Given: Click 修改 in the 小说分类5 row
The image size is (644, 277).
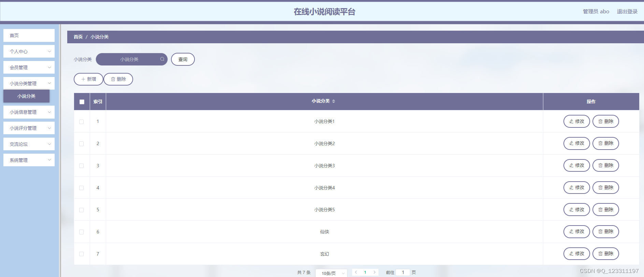Looking at the screenshot, I should click(x=576, y=210).
